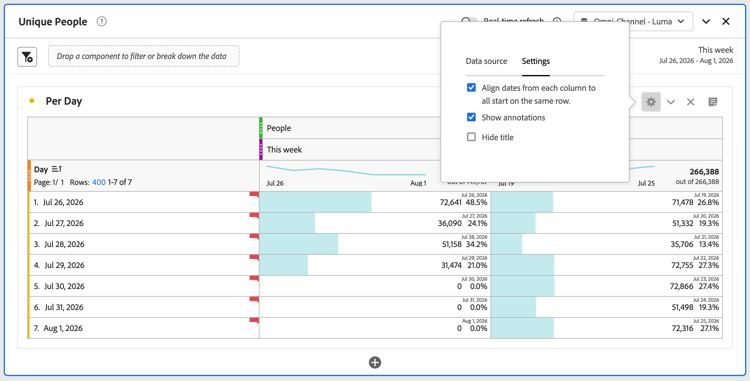750x381 pixels.
Task: Click the 72,755 value cell
Action: coord(607,265)
